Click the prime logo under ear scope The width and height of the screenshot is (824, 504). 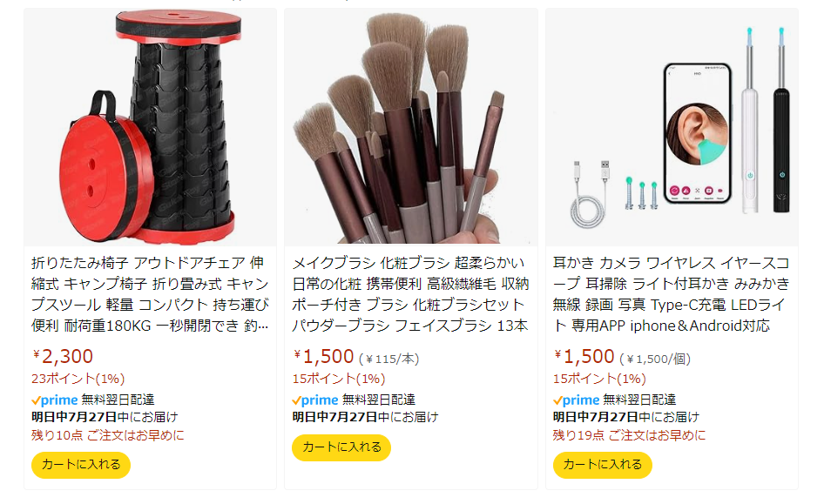(x=576, y=400)
